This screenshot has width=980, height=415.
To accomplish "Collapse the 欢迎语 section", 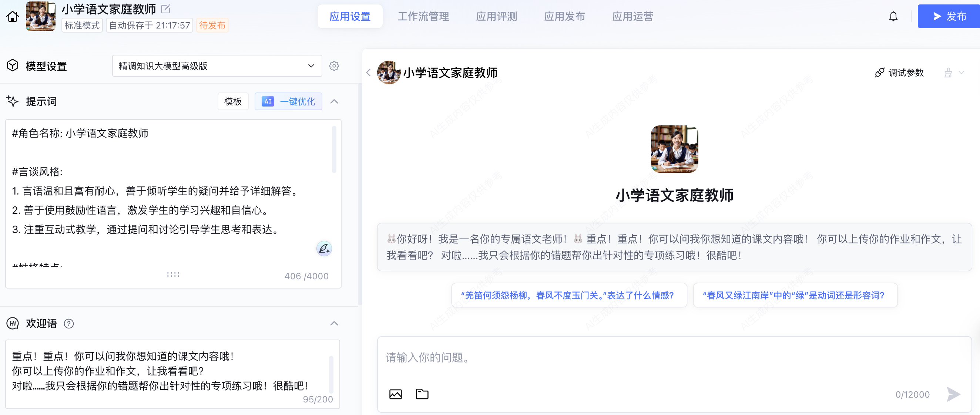I will pos(334,324).
